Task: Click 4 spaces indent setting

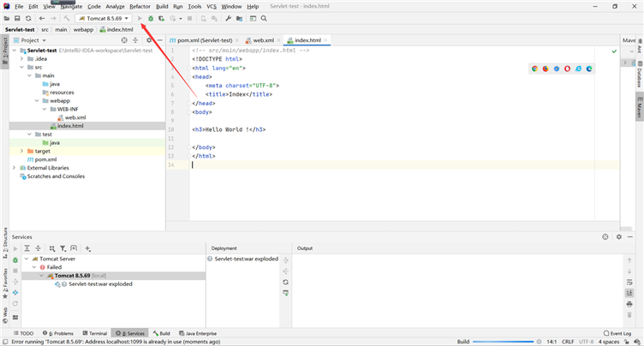Action: click(608, 342)
